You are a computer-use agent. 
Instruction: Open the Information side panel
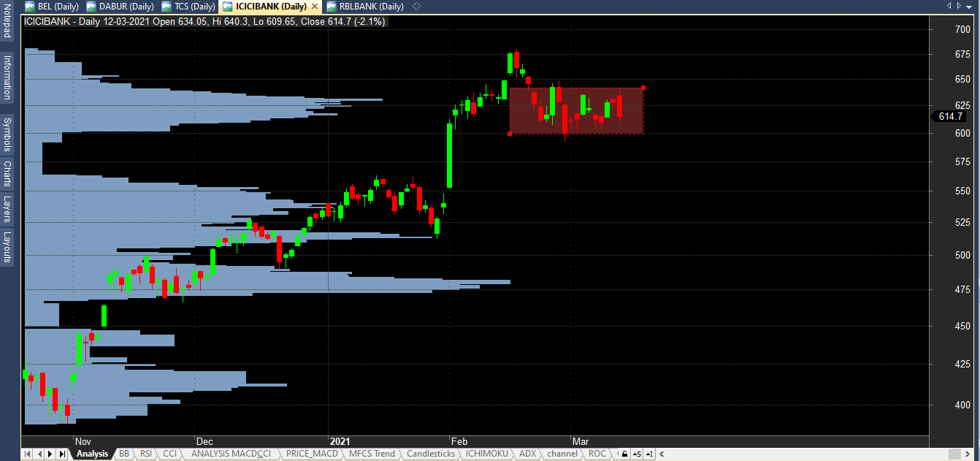pos(7,77)
